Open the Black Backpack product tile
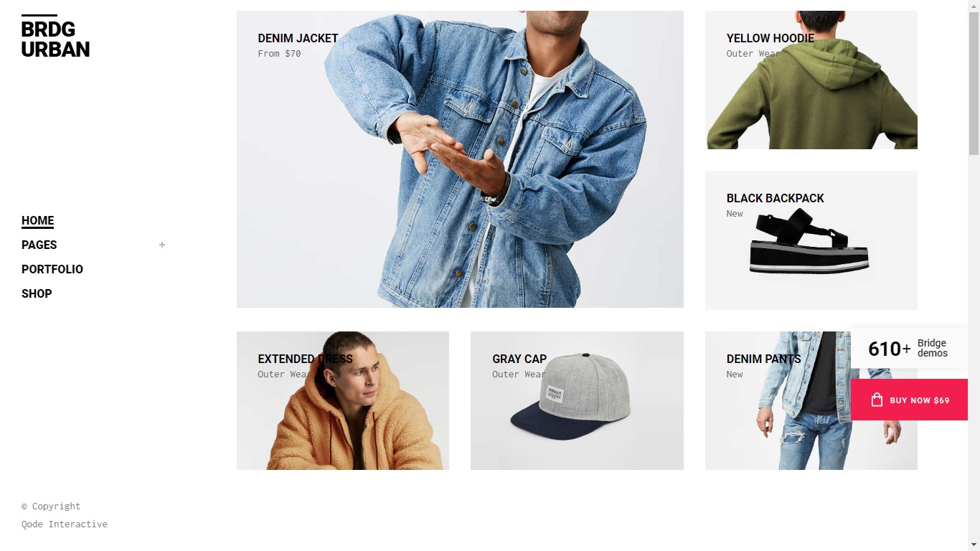The height and width of the screenshot is (551, 980). point(811,240)
